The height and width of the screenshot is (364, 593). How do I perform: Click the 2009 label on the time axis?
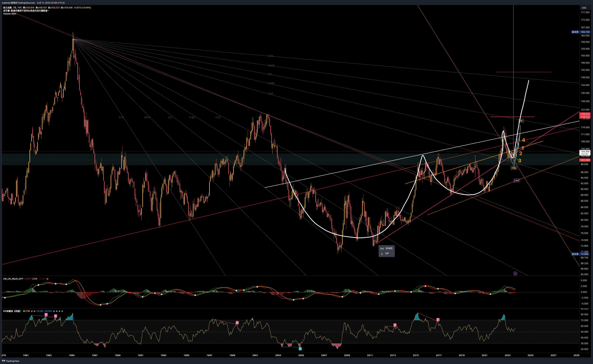[347, 355]
